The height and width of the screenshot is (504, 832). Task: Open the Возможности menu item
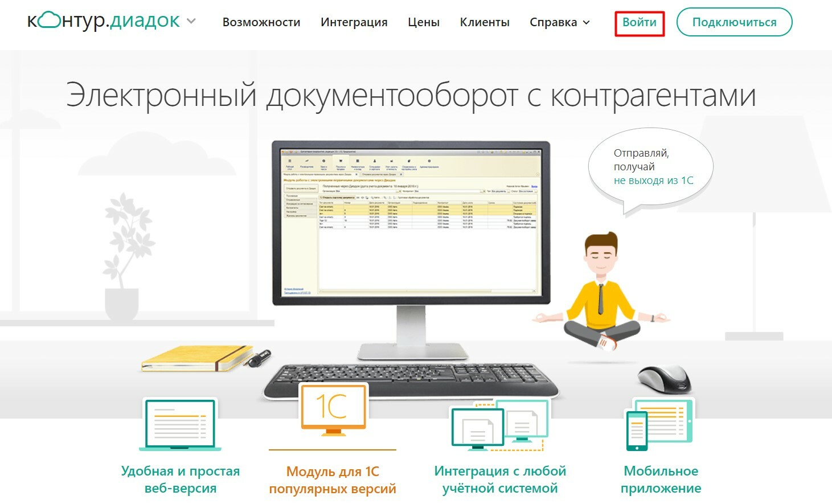click(261, 22)
